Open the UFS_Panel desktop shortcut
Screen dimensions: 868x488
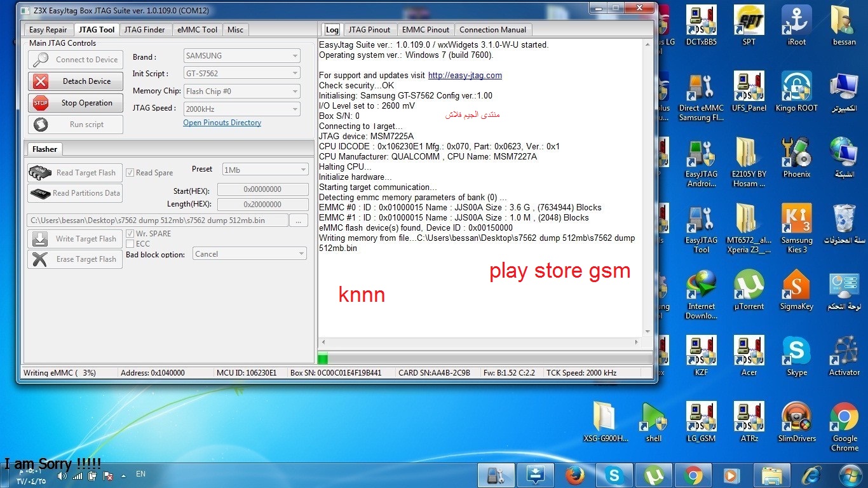click(749, 92)
